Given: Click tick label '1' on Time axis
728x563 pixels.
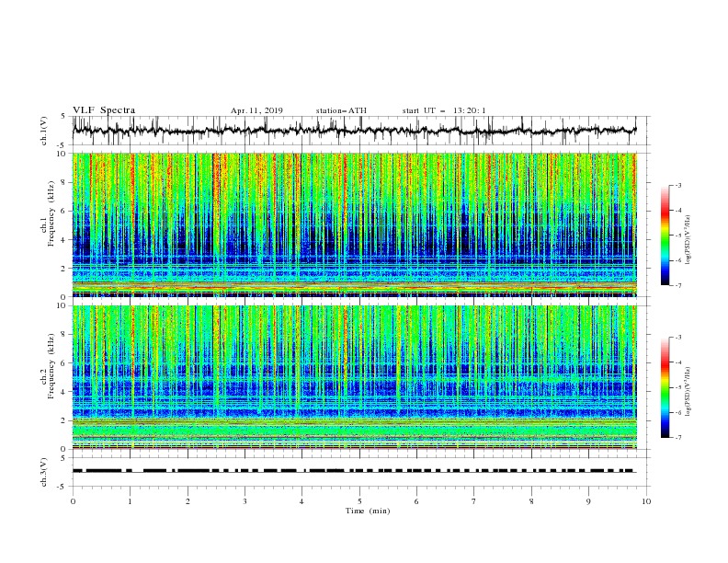Looking at the screenshot, I should click(x=130, y=501).
